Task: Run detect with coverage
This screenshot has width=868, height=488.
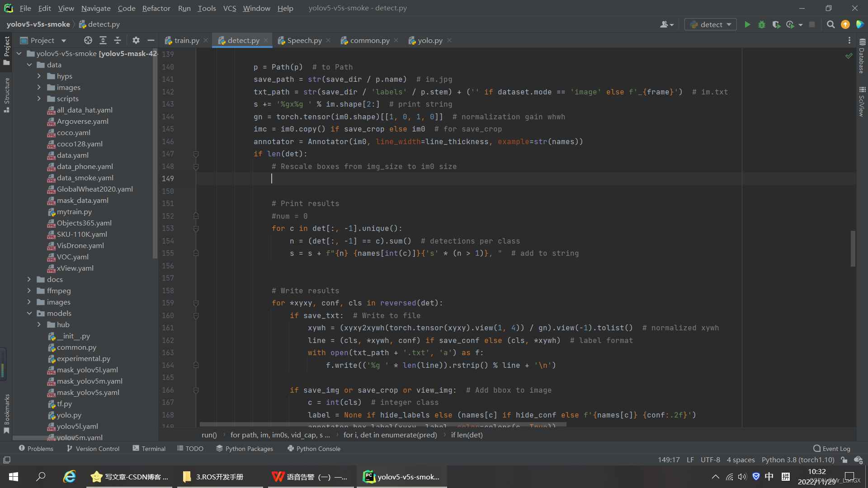Action: pos(776,24)
